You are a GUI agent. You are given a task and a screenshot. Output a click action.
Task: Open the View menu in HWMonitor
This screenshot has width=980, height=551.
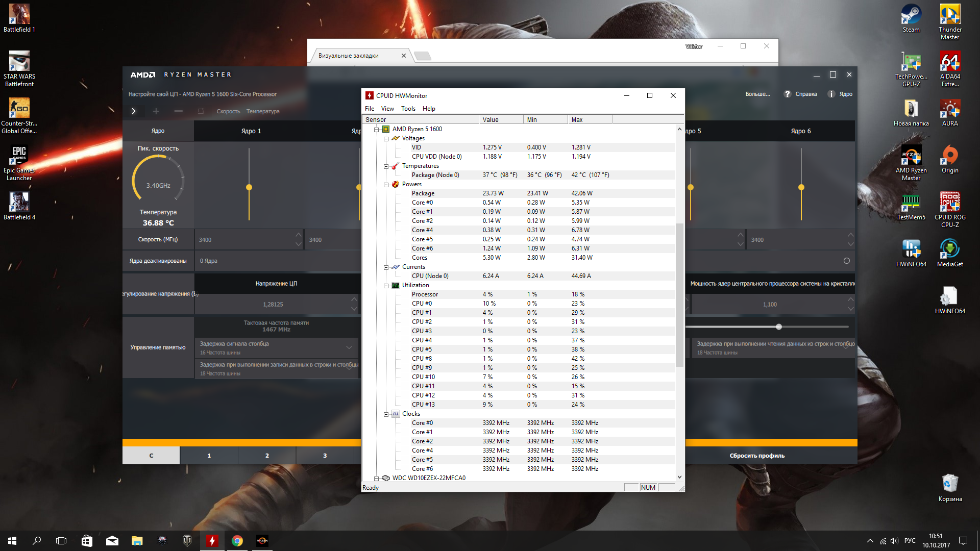tap(387, 109)
